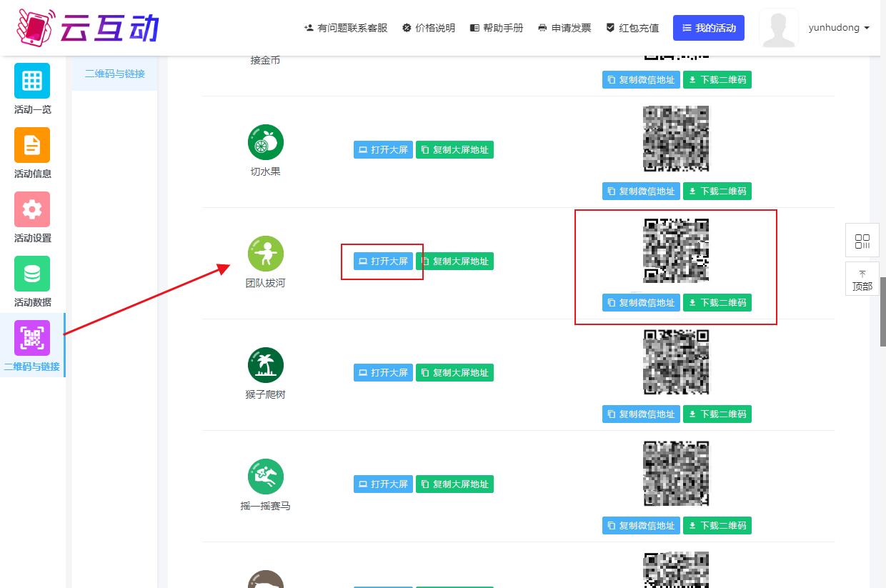Open the 活动设置 gear icon
The width and height of the screenshot is (886, 588).
coord(32,209)
